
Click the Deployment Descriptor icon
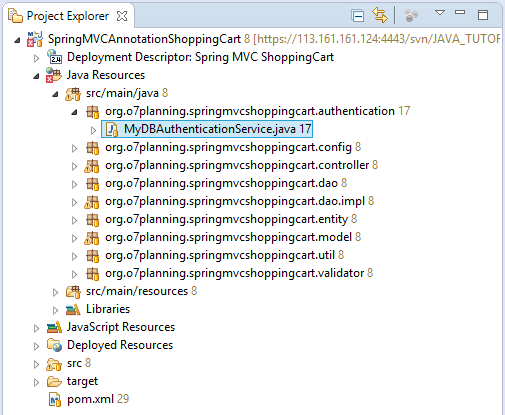pos(54,57)
